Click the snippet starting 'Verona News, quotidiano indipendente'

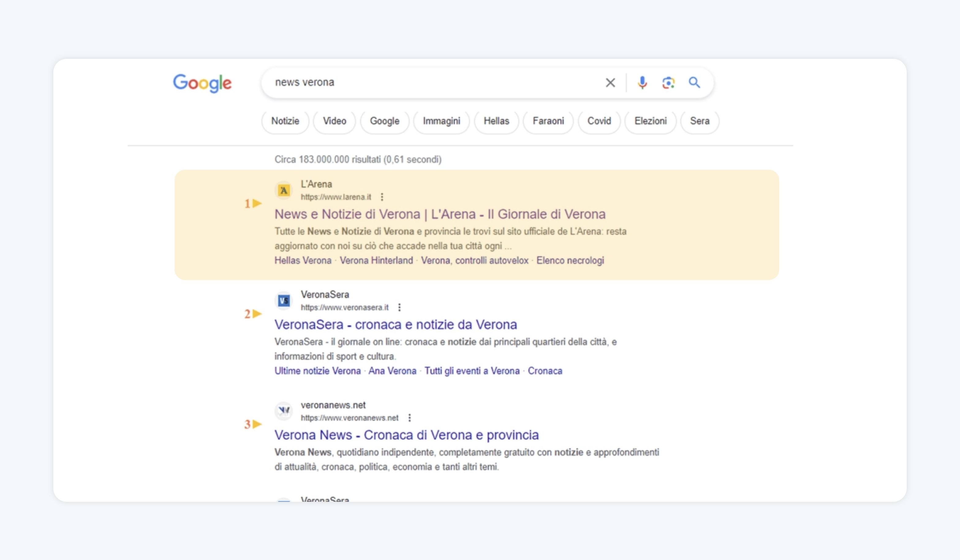click(467, 460)
